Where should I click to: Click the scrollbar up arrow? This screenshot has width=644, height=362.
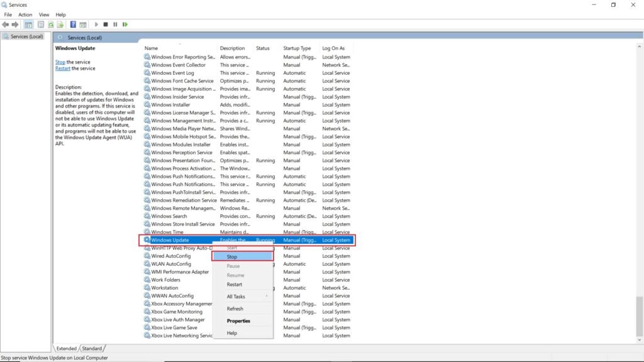(x=639, y=47)
